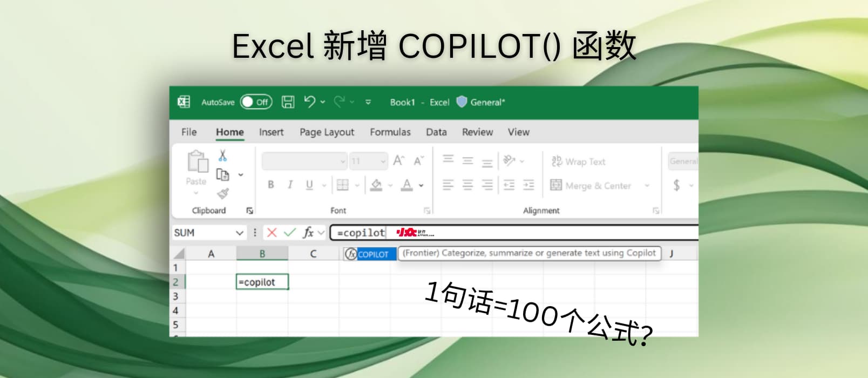This screenshot has width=868, height=378.
Task: Open the Clipboard dialog launcher
Action: click(249, 211)
